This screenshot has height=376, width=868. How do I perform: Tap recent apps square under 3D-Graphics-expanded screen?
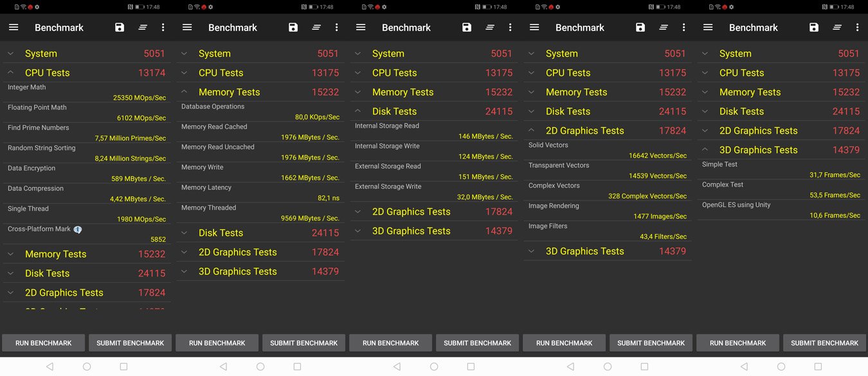[x=818, y=366]
